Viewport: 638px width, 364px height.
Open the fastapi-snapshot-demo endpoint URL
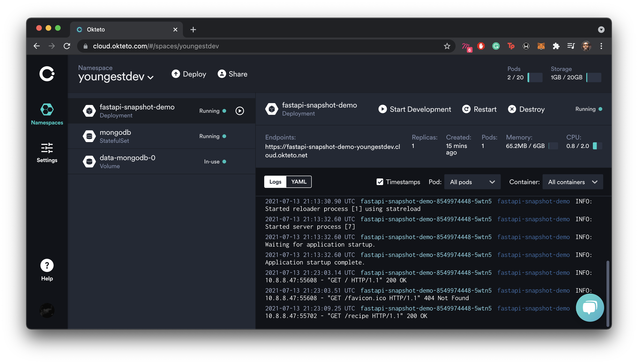pyautogui.click(x=332, y=151)
